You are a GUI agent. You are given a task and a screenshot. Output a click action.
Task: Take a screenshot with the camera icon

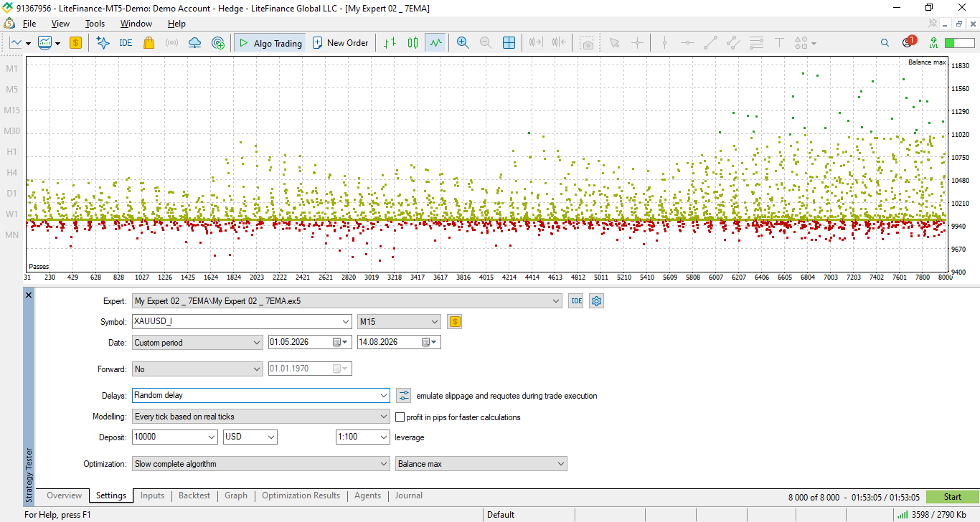tap(588, 43)
